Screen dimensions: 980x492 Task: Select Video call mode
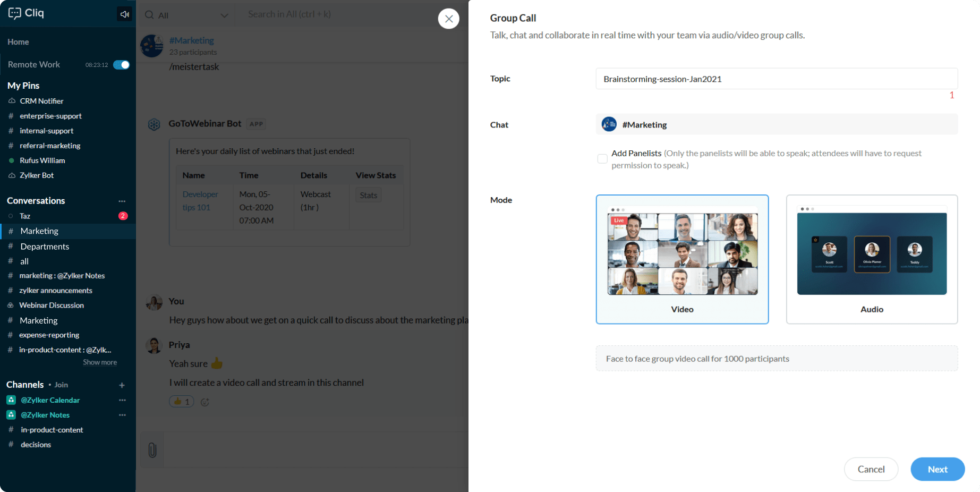(x=683, y=259)
